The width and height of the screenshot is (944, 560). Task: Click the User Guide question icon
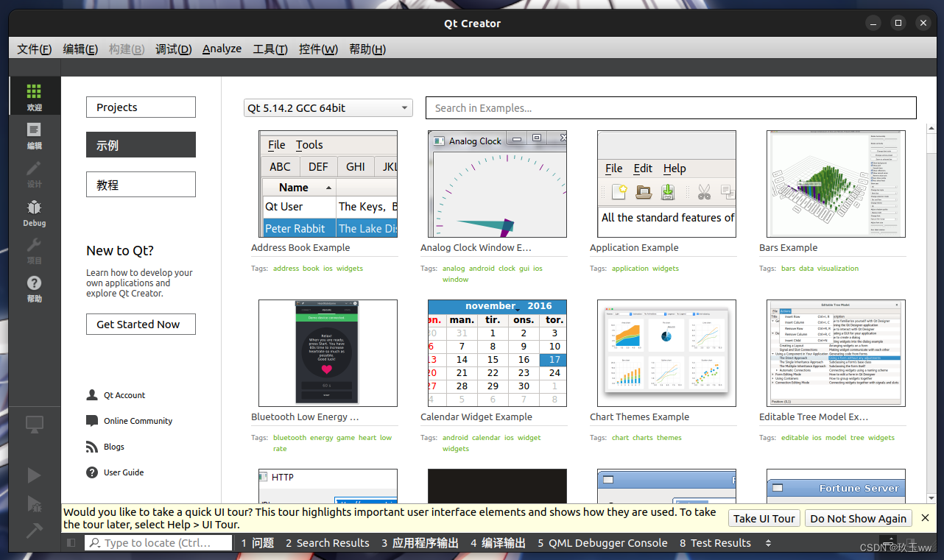(92, 472)
